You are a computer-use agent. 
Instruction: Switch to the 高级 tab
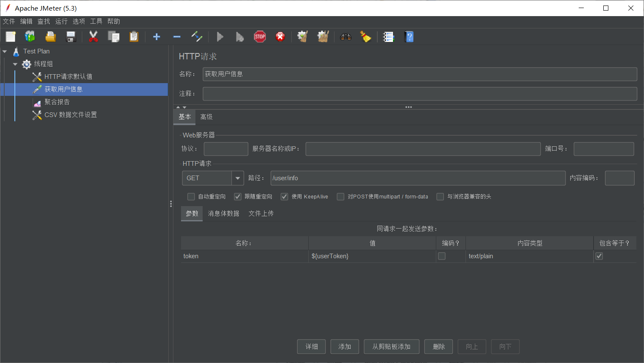pos(206,117)
